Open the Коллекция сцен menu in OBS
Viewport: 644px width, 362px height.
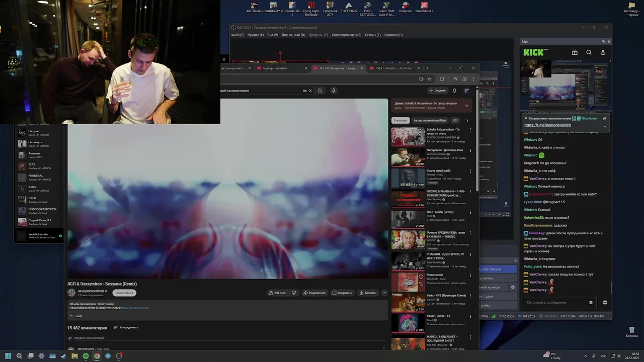(x=347, y=35)
